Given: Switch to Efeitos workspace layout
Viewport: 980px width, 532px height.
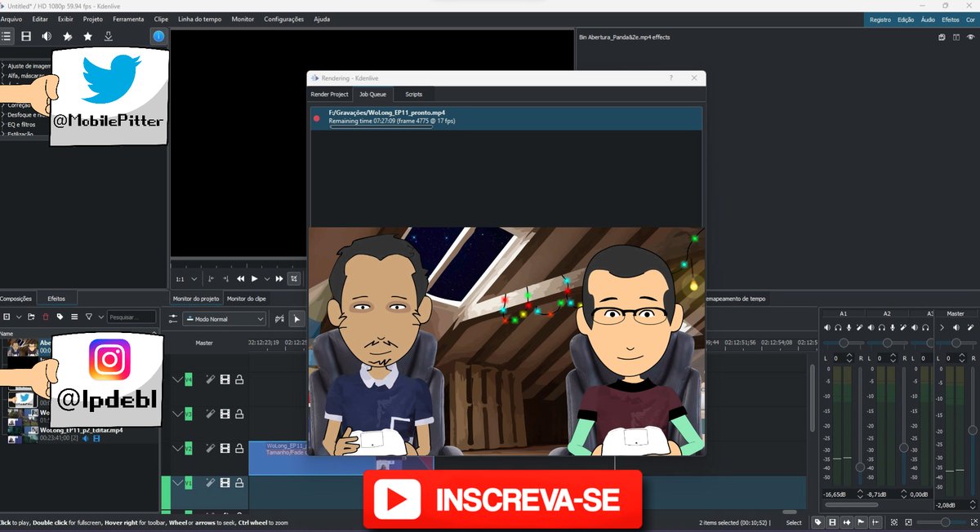Looking at the screenshot, I should [x=951, y=19].
